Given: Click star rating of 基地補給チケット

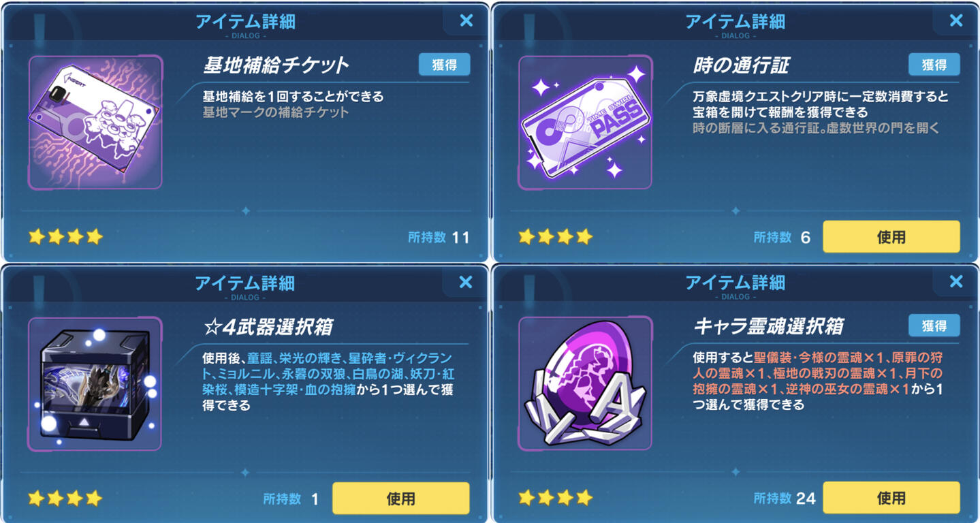Looking at the screenshot, I should coord(65,237).
